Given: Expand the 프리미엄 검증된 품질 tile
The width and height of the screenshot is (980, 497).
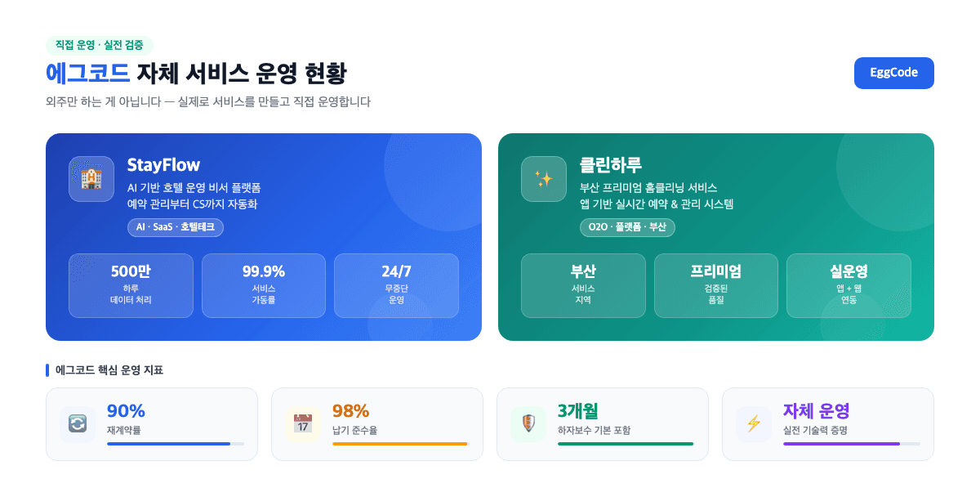Looking at the screenshot, I should click(x=715, y=285).
